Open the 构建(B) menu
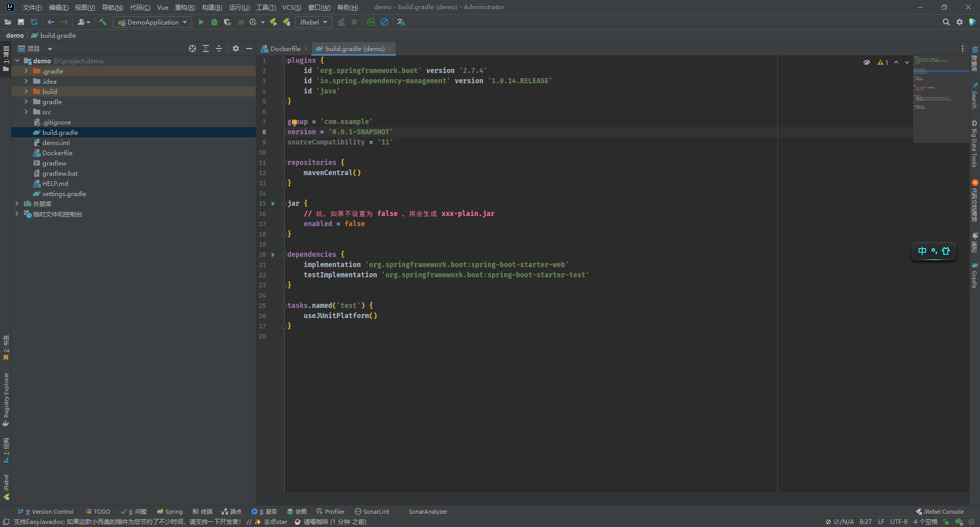 coord(212,7)
